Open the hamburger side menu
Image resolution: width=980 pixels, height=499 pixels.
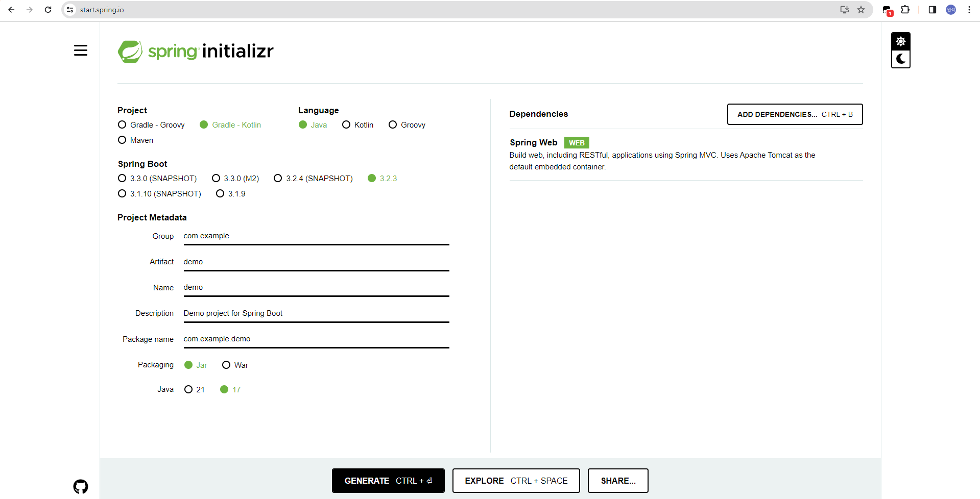pyautogui.click(x=81, y=51)
